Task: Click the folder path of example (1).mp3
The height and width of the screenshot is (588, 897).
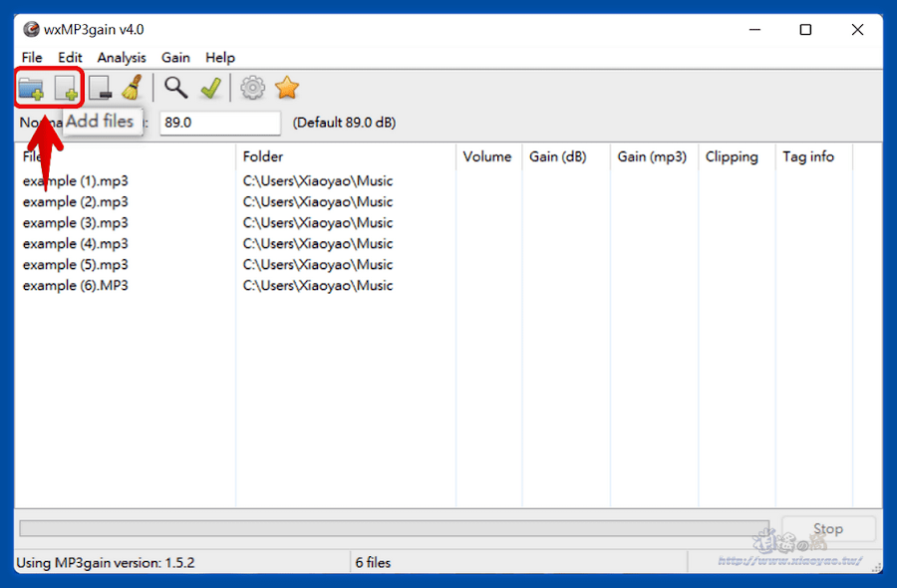Action: (318, 181)
